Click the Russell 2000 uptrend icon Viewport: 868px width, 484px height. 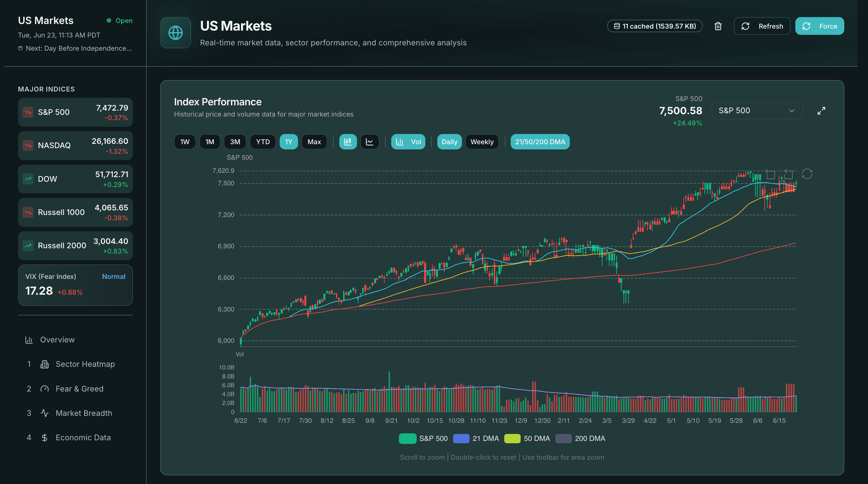click(x=28, y=246)
